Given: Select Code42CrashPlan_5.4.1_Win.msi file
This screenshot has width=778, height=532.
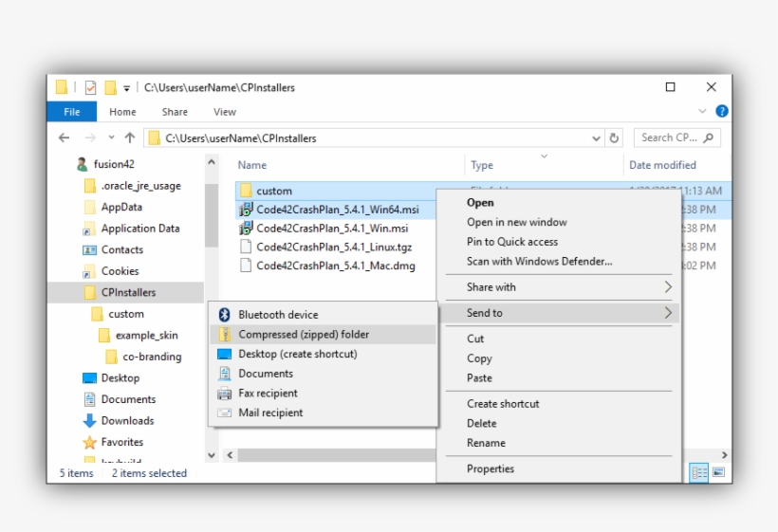Looking at the screenshot, I should click(332, 229).
